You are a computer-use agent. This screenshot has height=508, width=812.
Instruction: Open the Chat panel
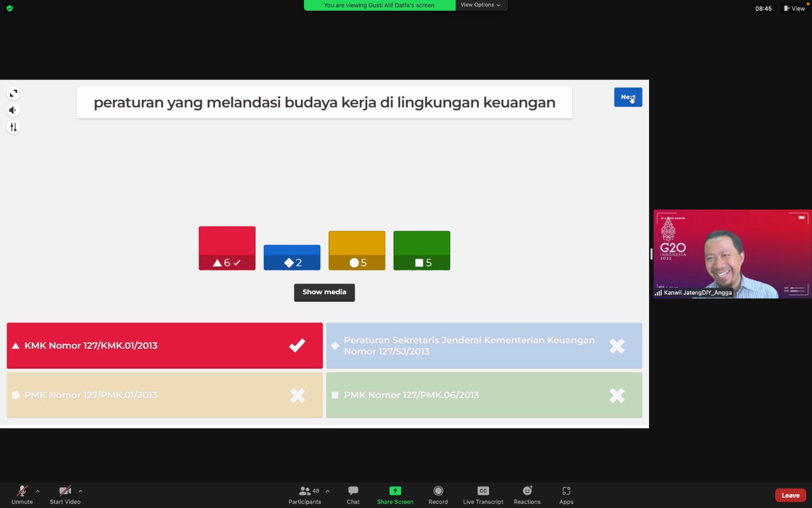[353, 495]
